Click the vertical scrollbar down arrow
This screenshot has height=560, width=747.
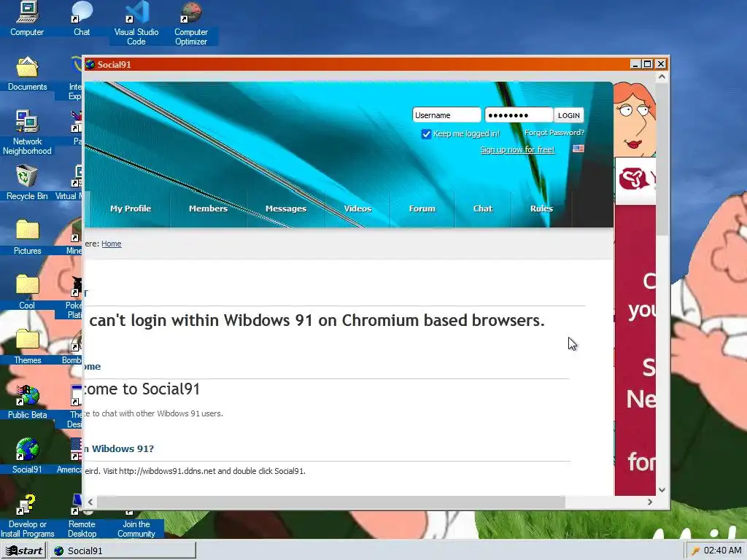[x=662, y=490]
